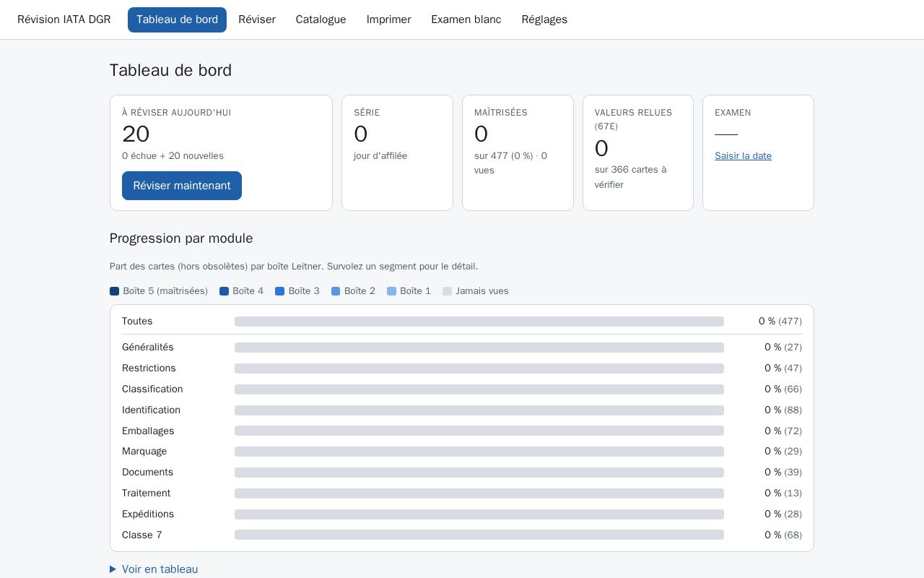Switch to the Catalogue tab

(321, 20)
